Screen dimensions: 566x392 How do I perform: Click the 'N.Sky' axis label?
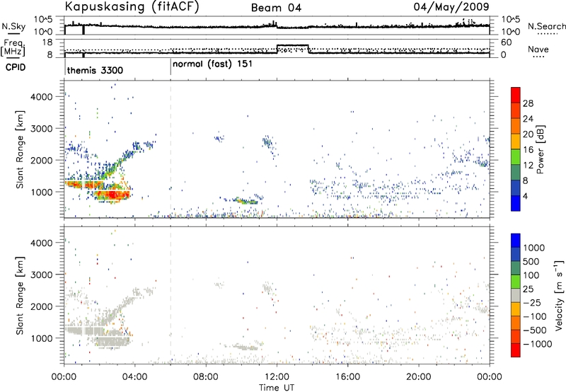[x=13, y=26]
